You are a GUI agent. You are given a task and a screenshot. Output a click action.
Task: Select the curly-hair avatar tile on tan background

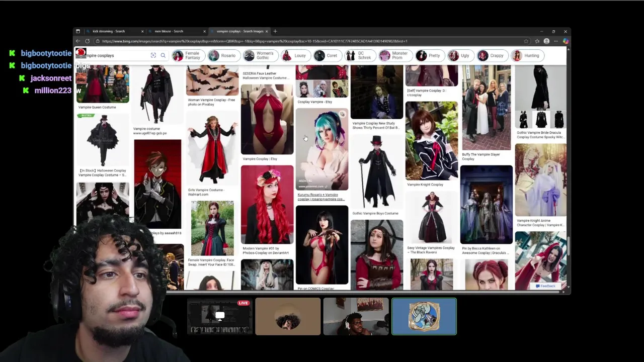pos(288,316)
